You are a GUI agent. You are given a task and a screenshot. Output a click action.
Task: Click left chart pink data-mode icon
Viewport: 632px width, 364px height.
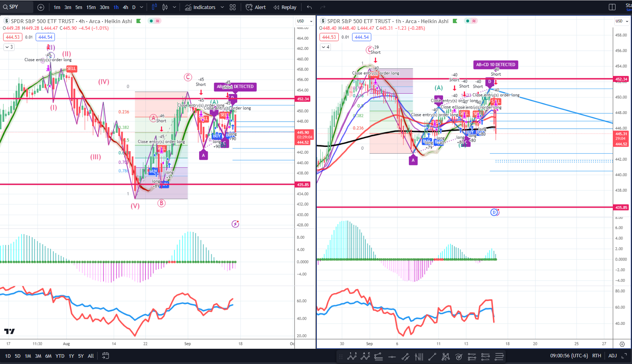pos(158,21)
